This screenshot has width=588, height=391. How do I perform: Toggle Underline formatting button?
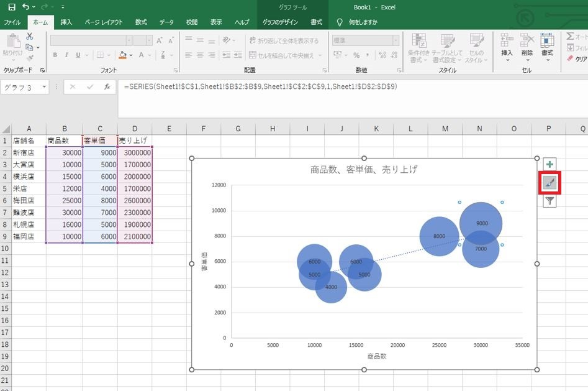pos(78,55)
